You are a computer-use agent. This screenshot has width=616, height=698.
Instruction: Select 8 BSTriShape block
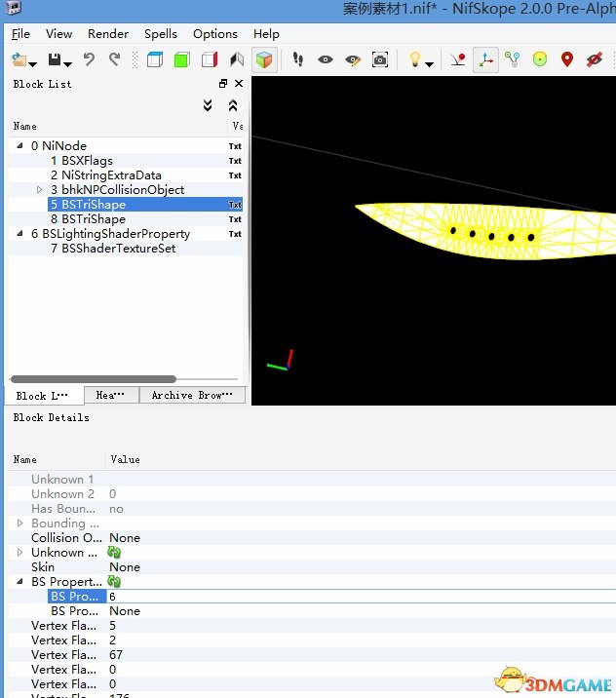88,219
